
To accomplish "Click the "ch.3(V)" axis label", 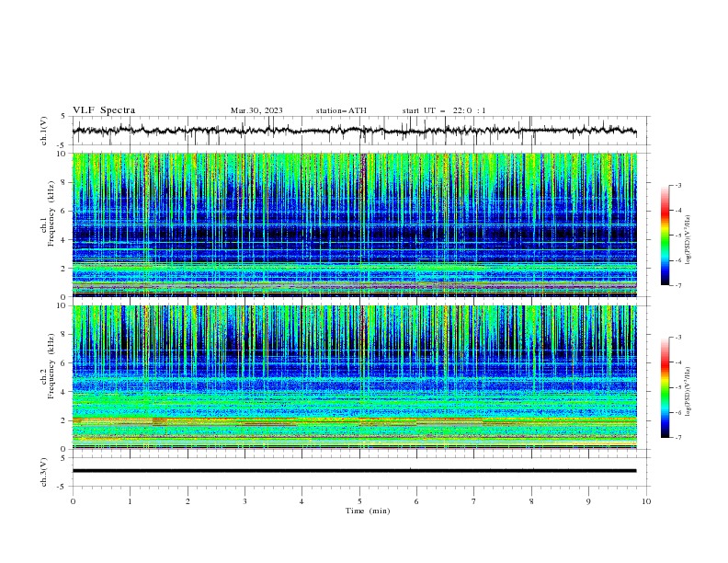I will [x=44, y=472].
